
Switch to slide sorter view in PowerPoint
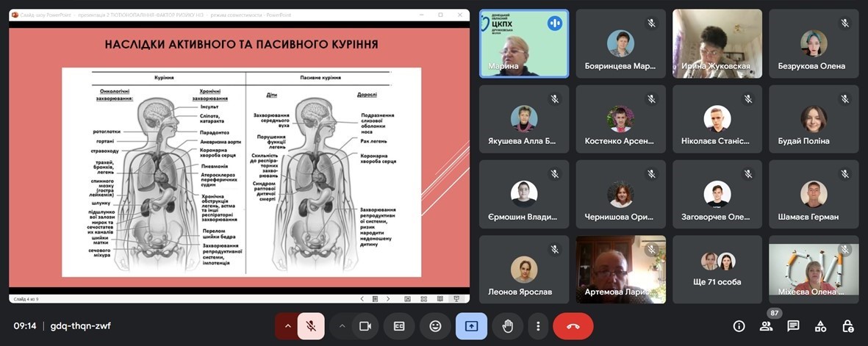point(423,299)
